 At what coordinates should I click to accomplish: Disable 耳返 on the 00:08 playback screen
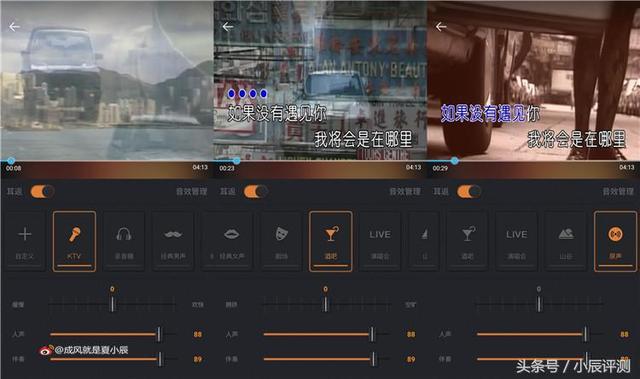pyautogui.click(x=42, y=191)
